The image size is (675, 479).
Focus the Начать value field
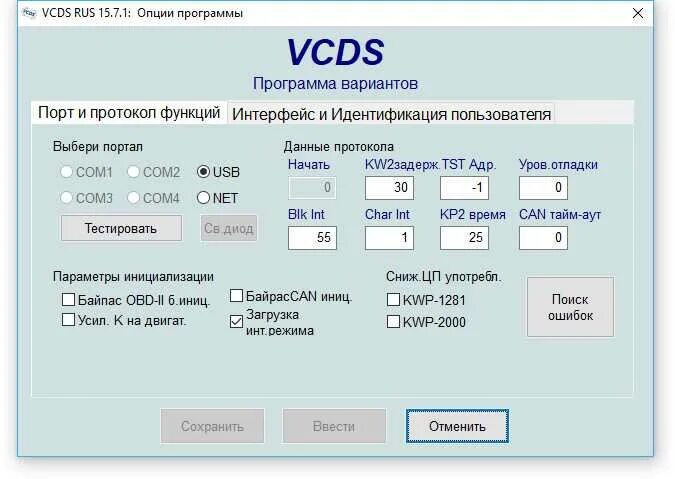(312, 188)
